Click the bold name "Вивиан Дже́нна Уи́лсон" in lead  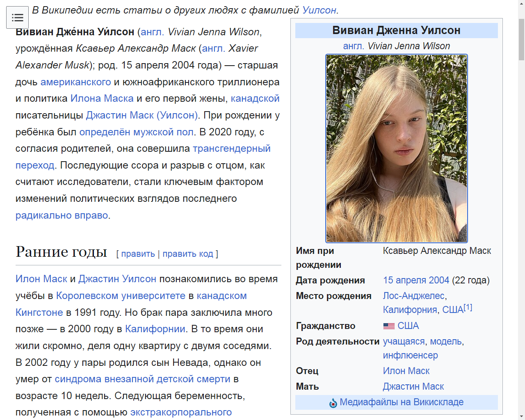click(75, 32)
